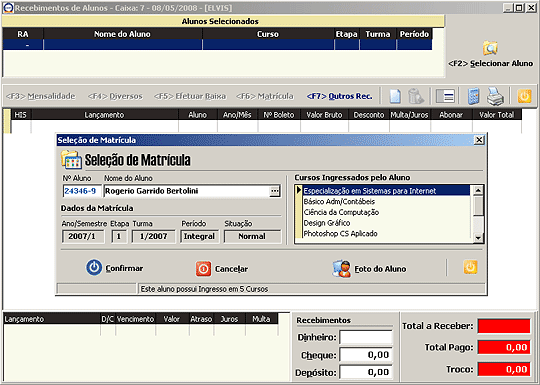Click the list view layout toolbar icon
540x385 pixels.
(445, 96)
